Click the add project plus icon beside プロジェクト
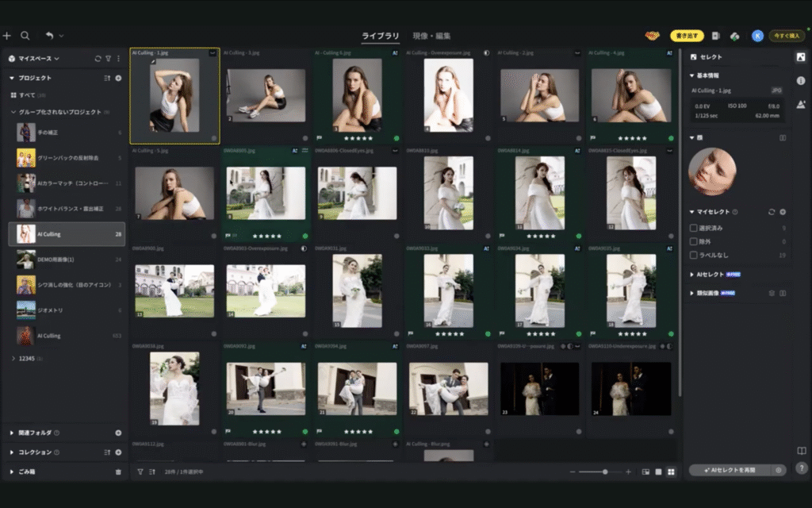 click(x=118, y=78)
